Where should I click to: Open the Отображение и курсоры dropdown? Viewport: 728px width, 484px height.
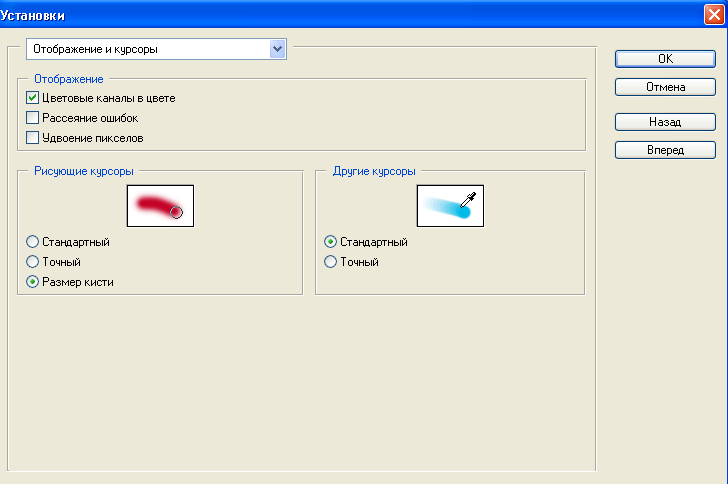156,49
